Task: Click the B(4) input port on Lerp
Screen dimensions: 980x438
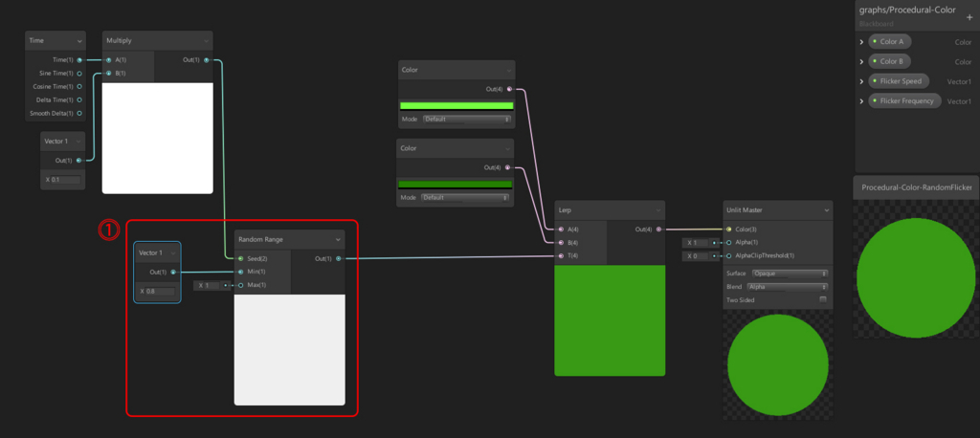Action: (561, 243)
